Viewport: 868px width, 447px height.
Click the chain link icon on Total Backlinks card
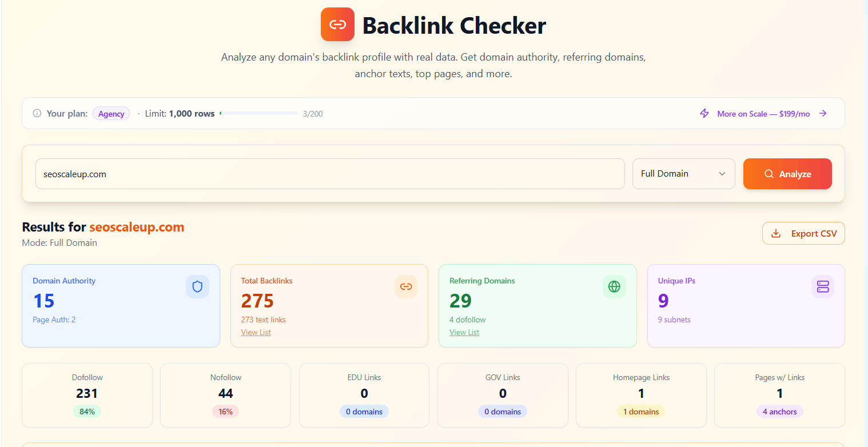pyautogui.click(x=406, y=286)
